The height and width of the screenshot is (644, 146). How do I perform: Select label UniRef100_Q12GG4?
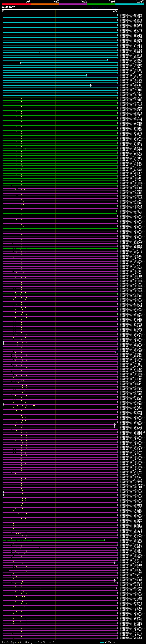click(131, 638)
